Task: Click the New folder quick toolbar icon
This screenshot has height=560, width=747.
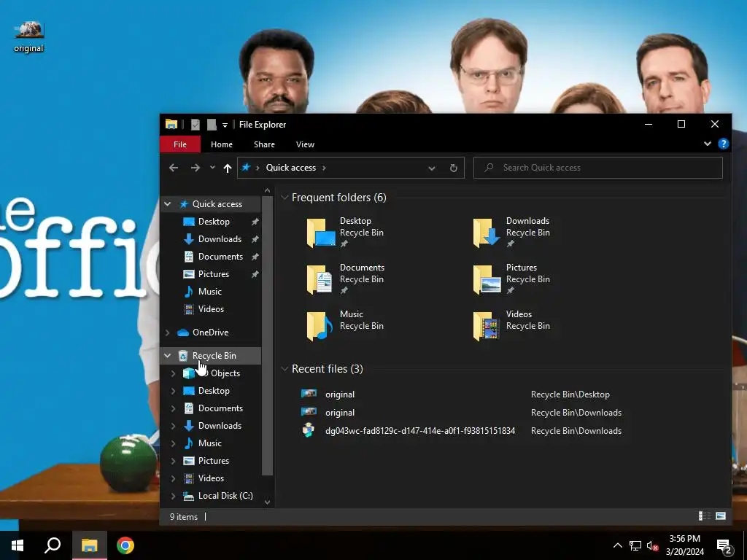Action: coord(212,125)
